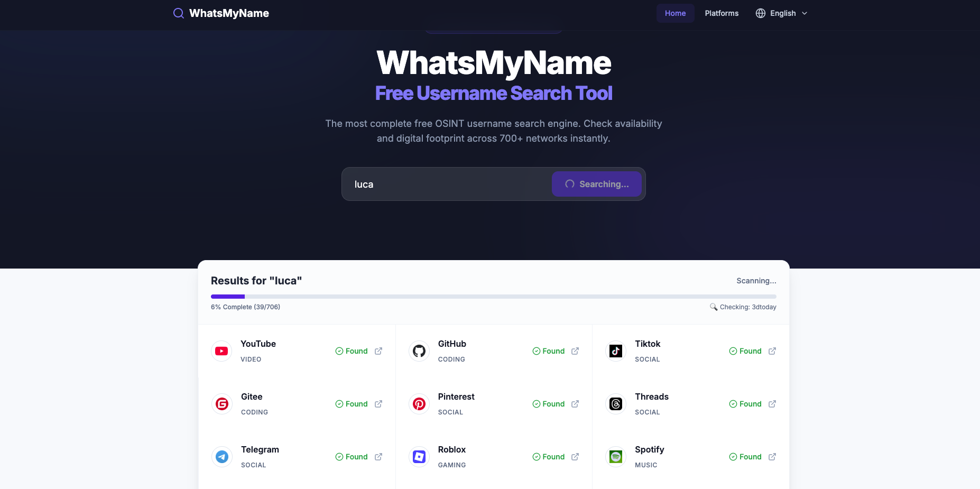Expand the English language dropdown
This screenshot has height=489, width=980.
click(x=782, y=13)
